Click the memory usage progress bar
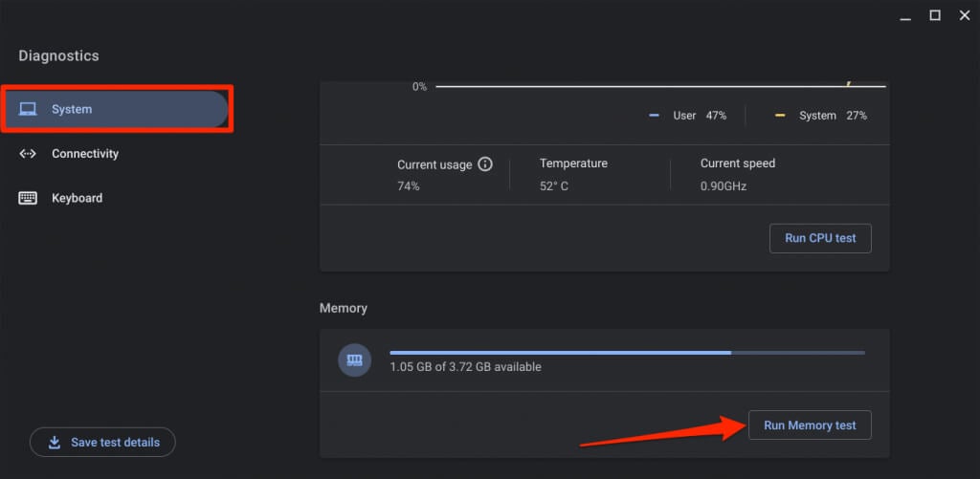The height and width of the screenshot is (479, 980). (627, 353)
